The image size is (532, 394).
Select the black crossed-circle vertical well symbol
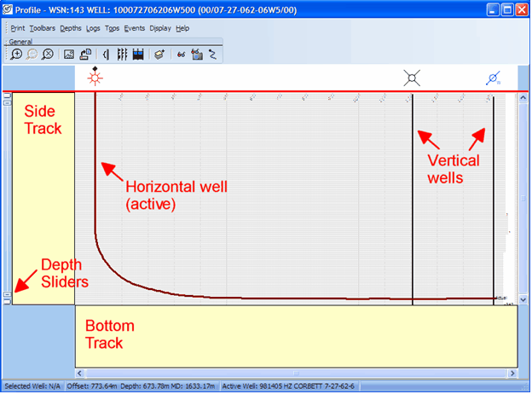[x=412, y=78]
